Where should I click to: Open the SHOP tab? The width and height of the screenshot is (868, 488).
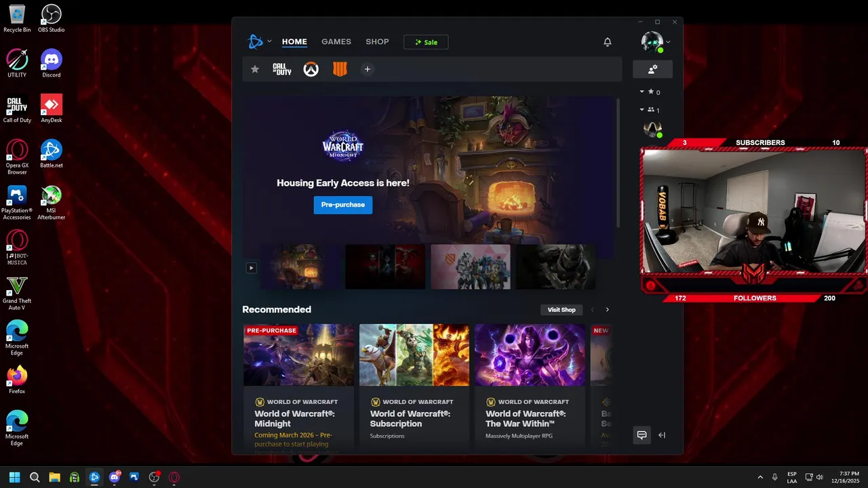(377, 42)
